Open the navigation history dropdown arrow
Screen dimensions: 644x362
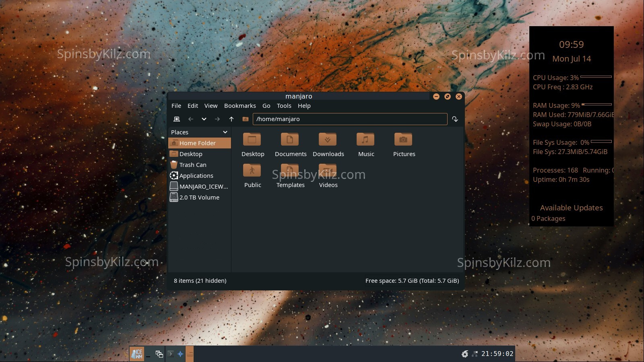[x=204, y=119]
